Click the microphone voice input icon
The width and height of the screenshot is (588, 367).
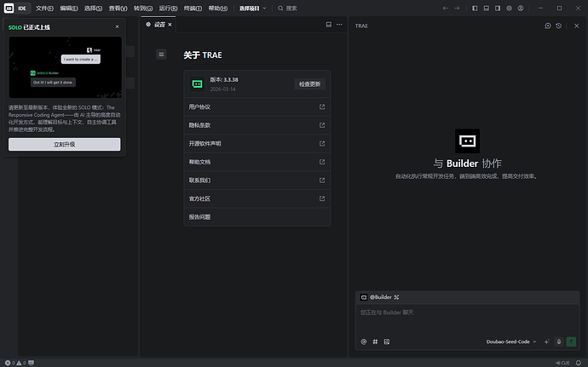point(559,341)
